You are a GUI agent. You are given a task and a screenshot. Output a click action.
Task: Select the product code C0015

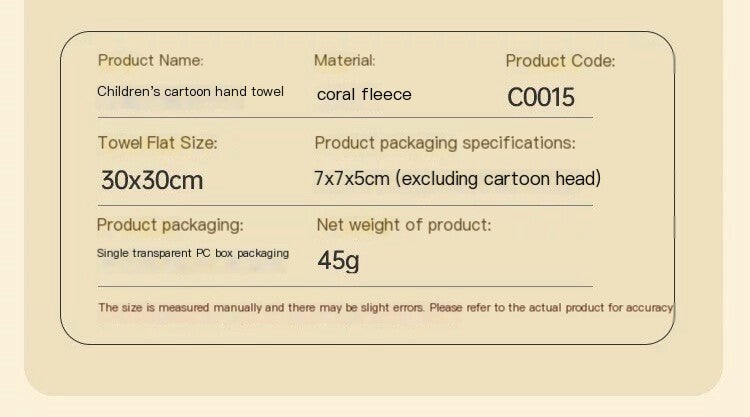[x=541, y=97]
